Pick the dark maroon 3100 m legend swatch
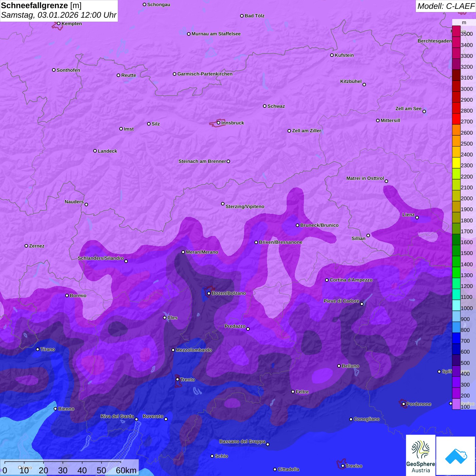476x476 pixels. 456,75
